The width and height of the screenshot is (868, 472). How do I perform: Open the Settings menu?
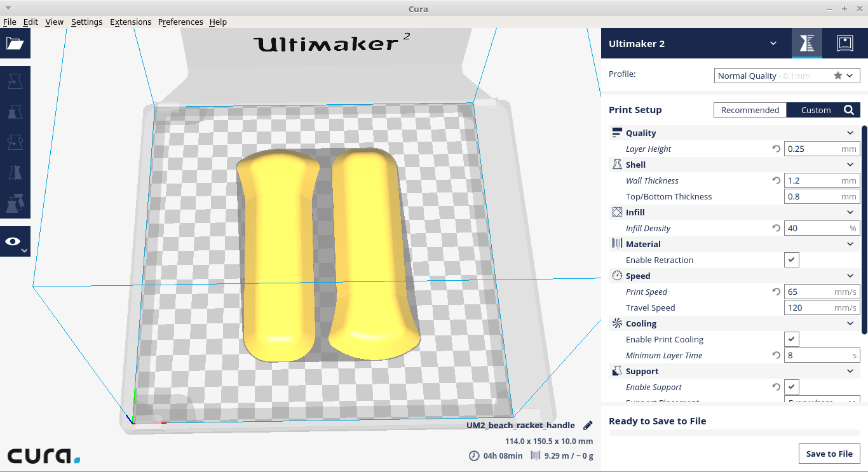86,22
